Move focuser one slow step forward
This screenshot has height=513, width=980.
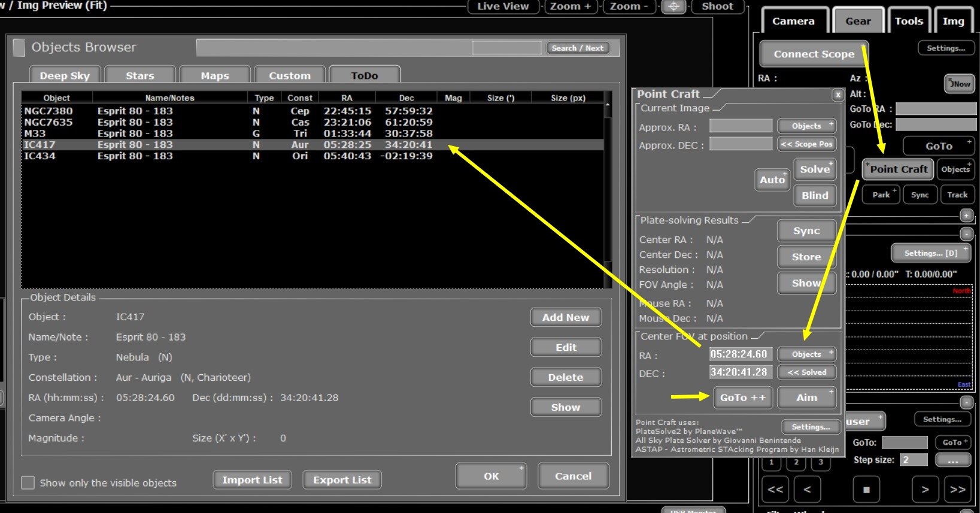click(x=925, y=490)
